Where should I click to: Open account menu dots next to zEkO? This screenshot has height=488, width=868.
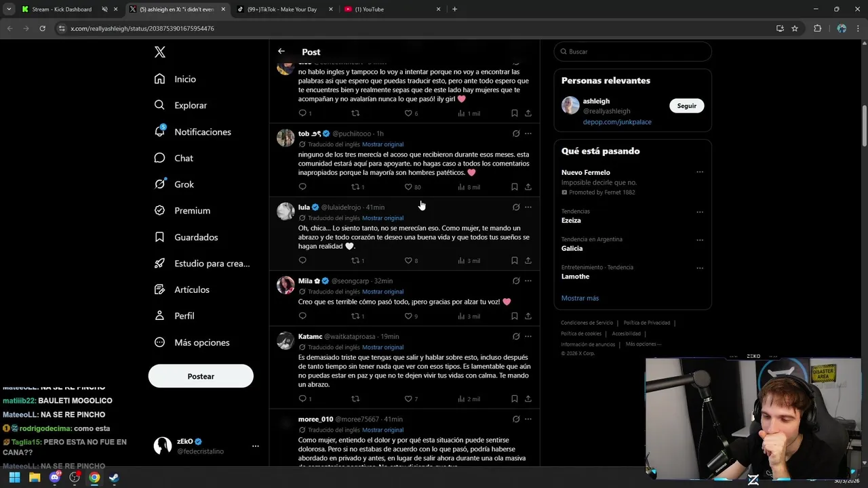(x=256, y=446)
